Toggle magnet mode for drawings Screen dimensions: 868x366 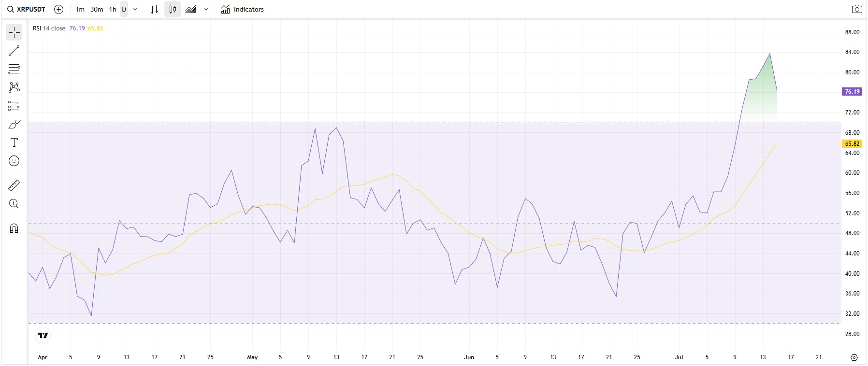tap(14, 228)
